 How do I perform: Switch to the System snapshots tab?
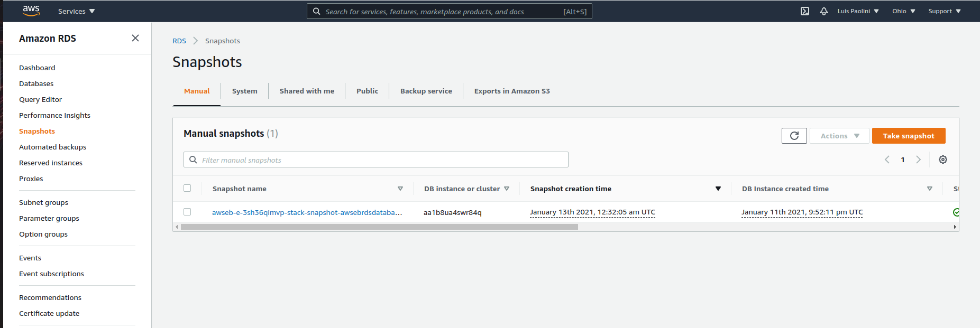pyautogui.click(x=244, y=91)
